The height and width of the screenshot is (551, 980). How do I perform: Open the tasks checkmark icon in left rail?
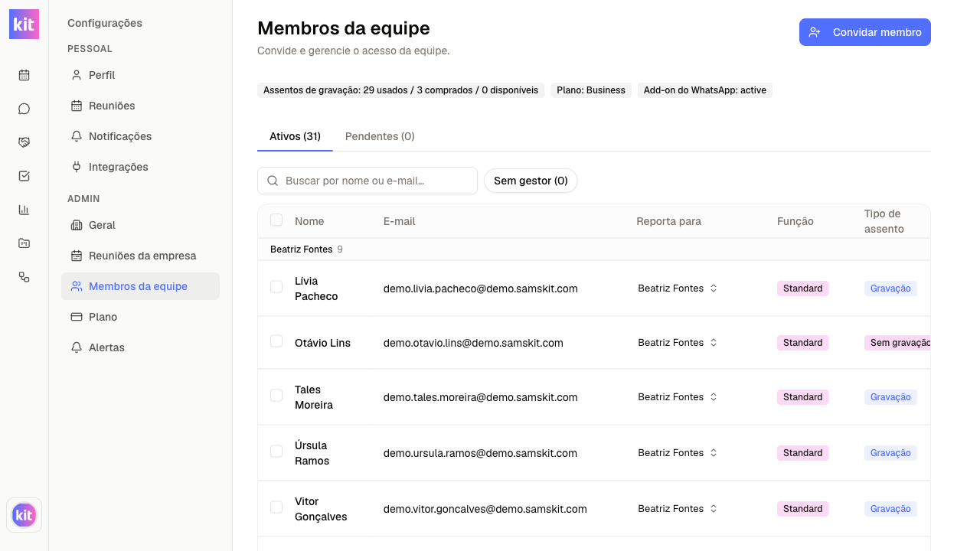(x=24, y=176)
